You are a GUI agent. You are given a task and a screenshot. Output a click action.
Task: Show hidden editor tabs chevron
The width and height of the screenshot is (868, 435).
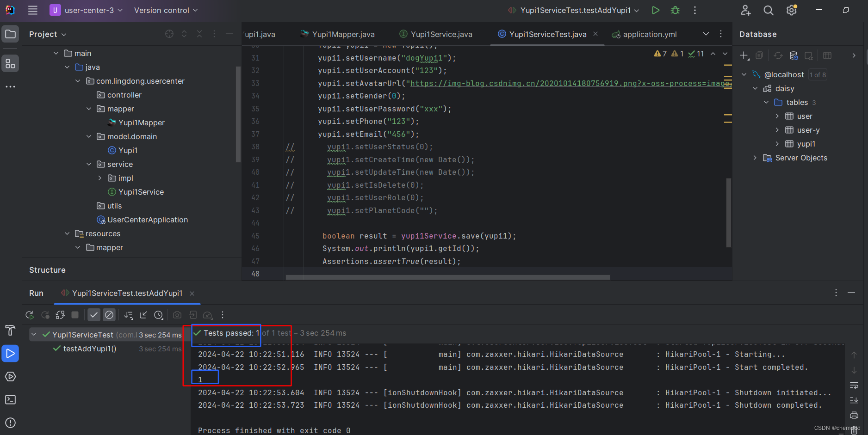pos(706,34)
